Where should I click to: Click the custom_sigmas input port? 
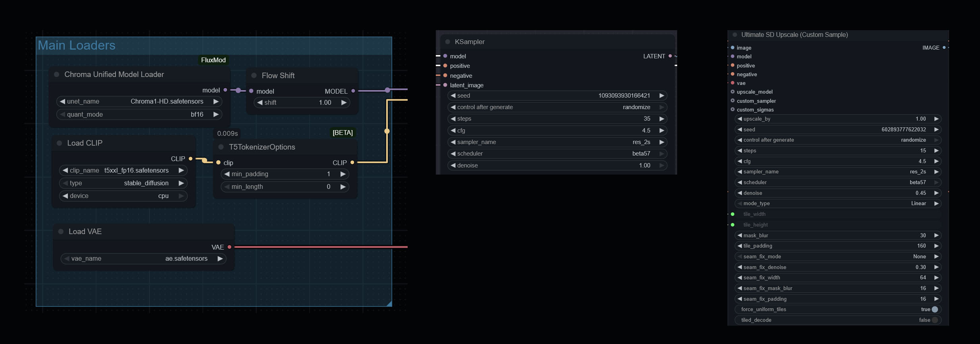pos(733,110)
